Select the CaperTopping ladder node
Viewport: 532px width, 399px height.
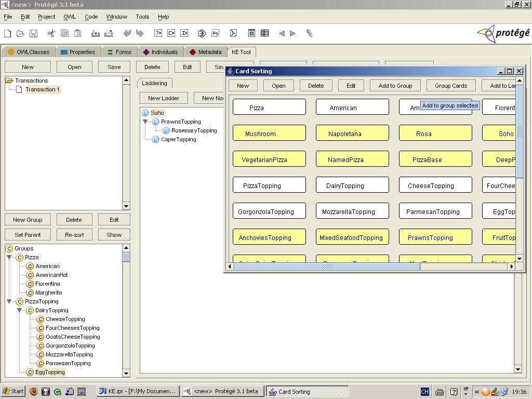(179, 139)
